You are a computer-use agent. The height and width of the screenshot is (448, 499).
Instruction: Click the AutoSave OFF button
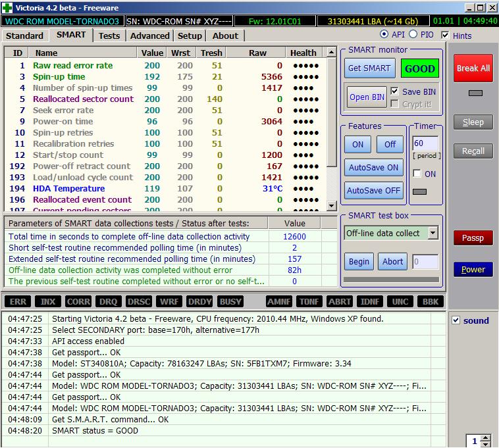(x=374, y=190)
